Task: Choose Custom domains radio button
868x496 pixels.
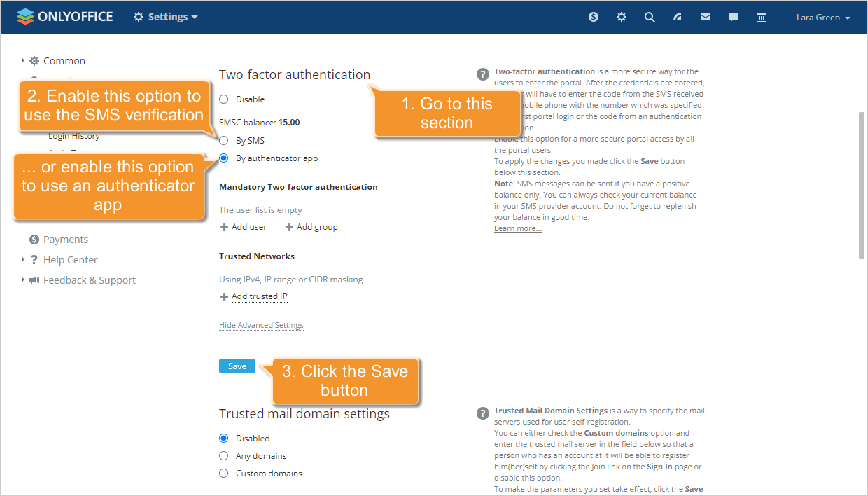Action: pyautogui.click(x=224, y=474)
